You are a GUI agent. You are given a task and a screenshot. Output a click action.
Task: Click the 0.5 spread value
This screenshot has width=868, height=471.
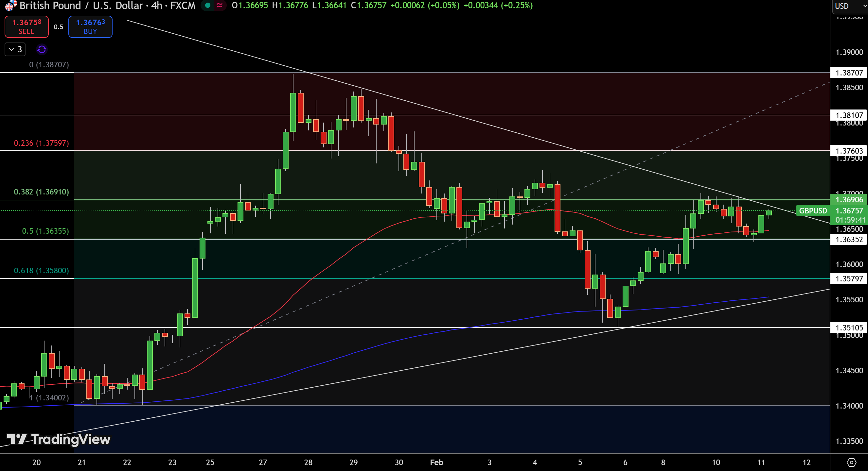click(59, 27)
